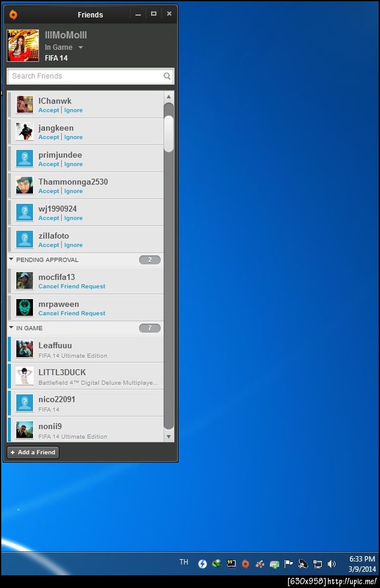
Task: Click the friends list scrollbar thumb
Action: coord(168,134)
